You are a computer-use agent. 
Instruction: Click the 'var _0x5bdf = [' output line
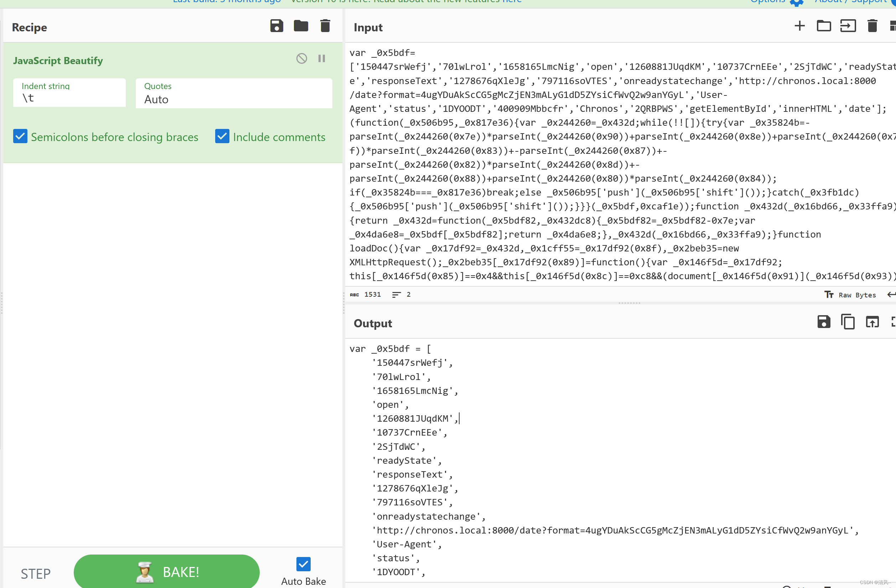(390, 349)
